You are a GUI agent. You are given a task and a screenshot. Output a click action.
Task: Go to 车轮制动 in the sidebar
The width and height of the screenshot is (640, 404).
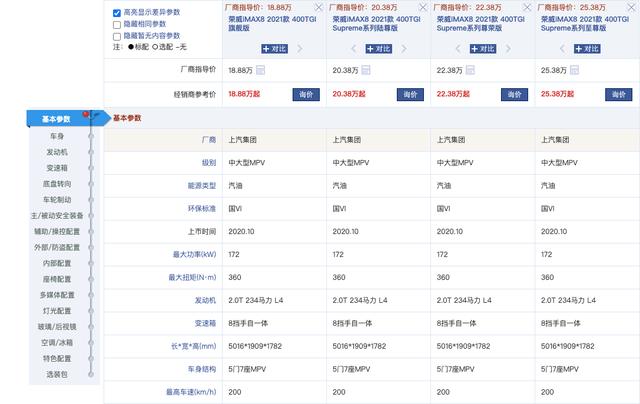click(57, 200)
